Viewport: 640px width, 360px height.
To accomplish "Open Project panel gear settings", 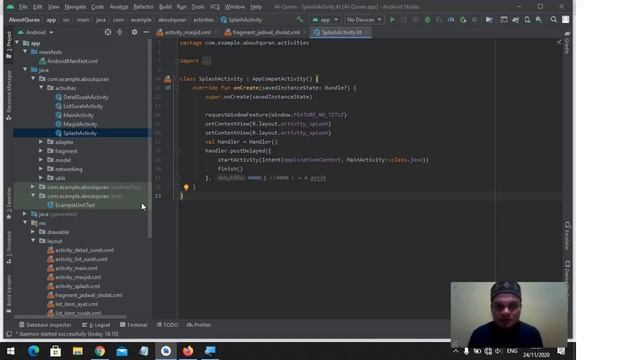I will 134,32.
